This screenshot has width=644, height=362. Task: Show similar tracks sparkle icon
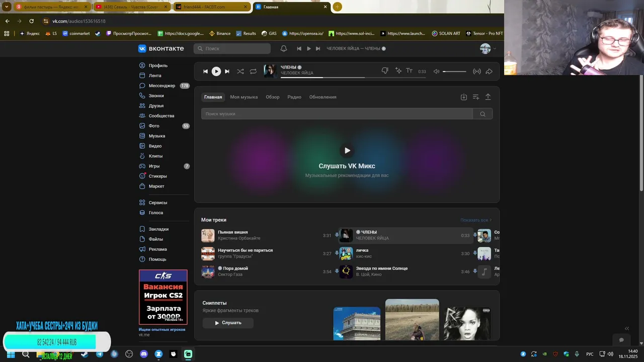(398, 71)
